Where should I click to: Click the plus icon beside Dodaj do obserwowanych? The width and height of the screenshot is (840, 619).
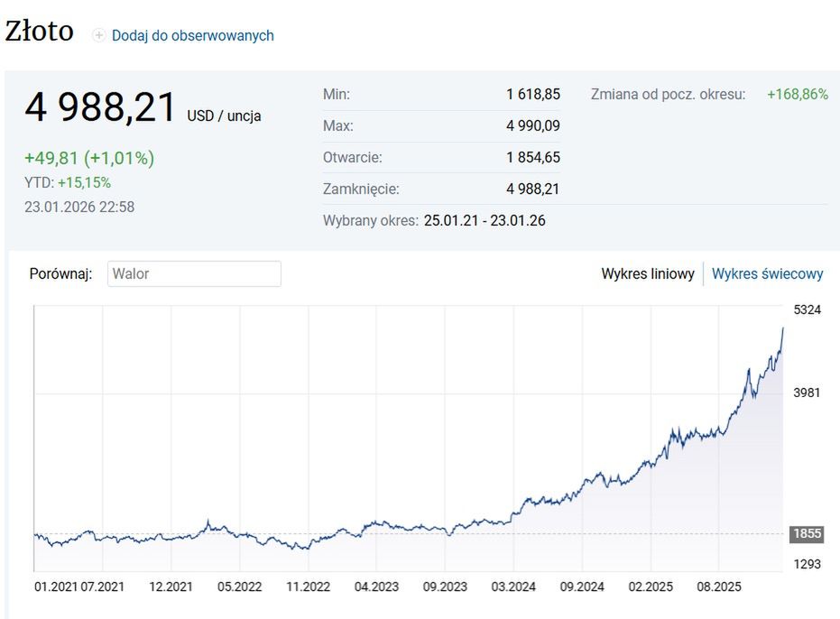click(x=99, y=36)
